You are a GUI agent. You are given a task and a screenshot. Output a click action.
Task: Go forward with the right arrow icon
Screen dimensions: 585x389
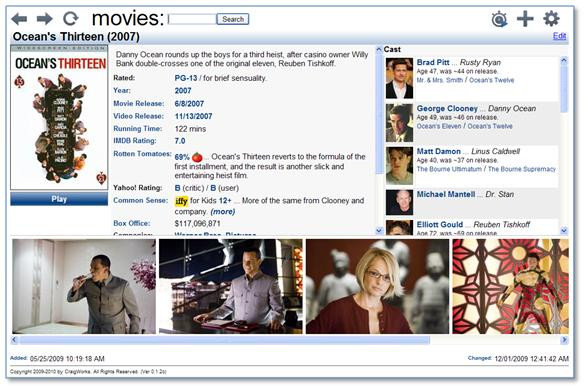[x=45, y=18]
